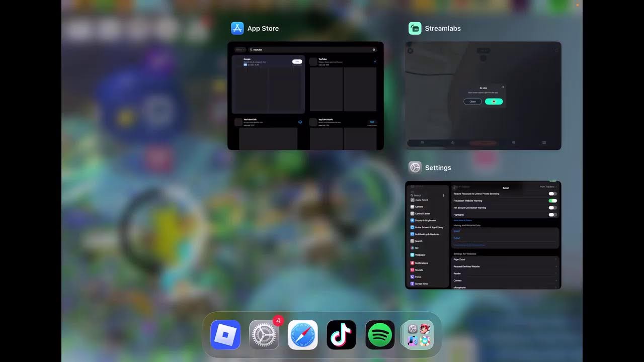Screen dimensions: 644x362
Task: Select Home Screen & App Library settings
Action: 428,227
